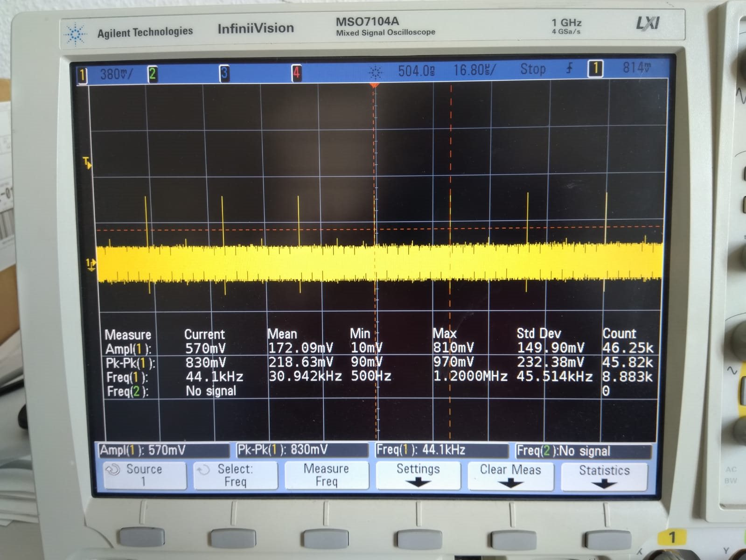Click the 8.883k frequency count value
The height and width of the screenshot is (560, 746).
pyautogui.click(x=628, y=376)
